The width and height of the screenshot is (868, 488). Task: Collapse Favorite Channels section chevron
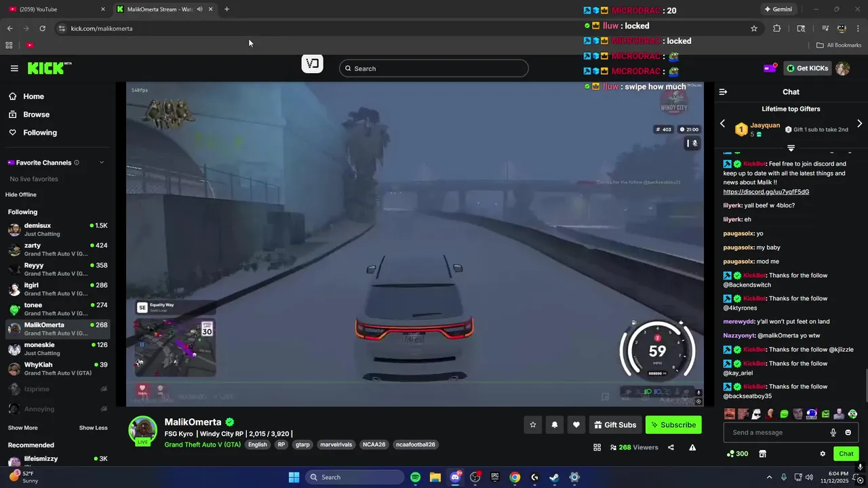coord(102,163)
